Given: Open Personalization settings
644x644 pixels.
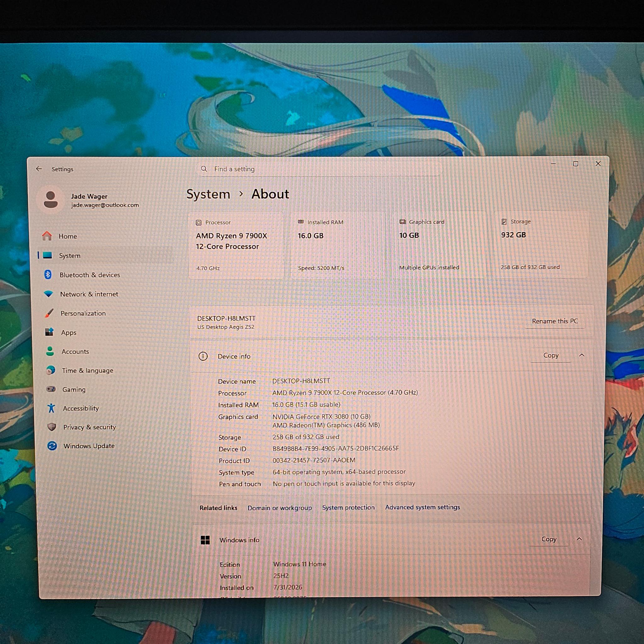Looking at the screenshot, I should point(107,313).
